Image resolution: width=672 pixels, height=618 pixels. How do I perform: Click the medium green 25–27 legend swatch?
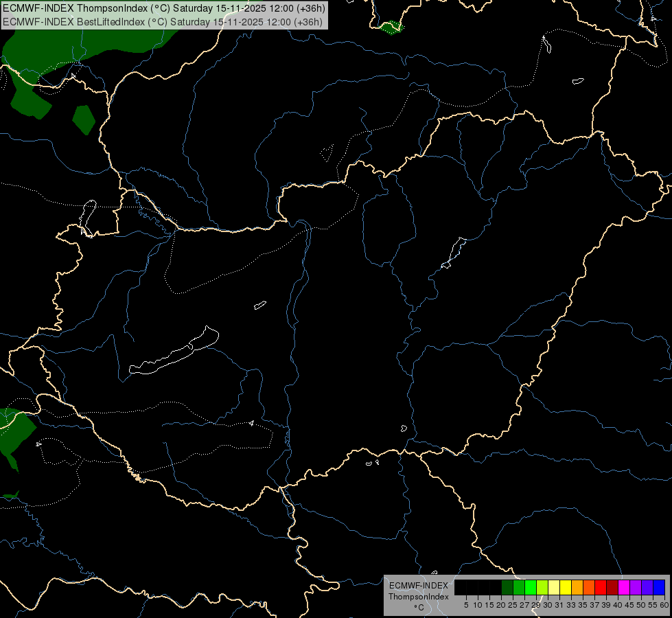(x=519, y=587)
